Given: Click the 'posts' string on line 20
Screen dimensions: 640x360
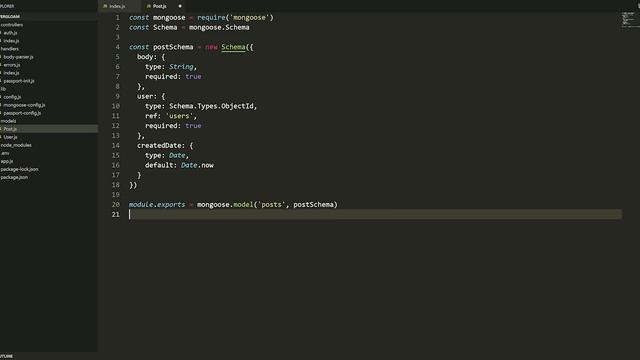Looking at the screenshot, I should tap(271, 204).
